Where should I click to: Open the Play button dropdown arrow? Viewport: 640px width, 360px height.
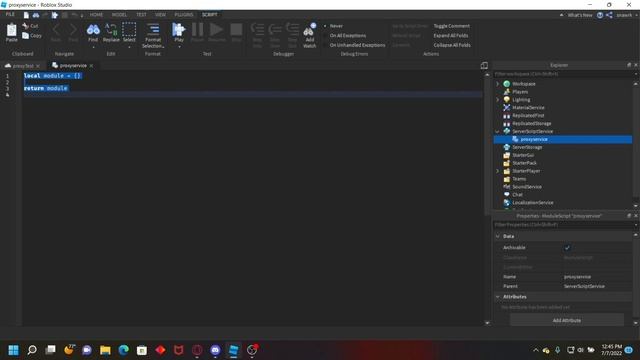click(x=179, y=47)
